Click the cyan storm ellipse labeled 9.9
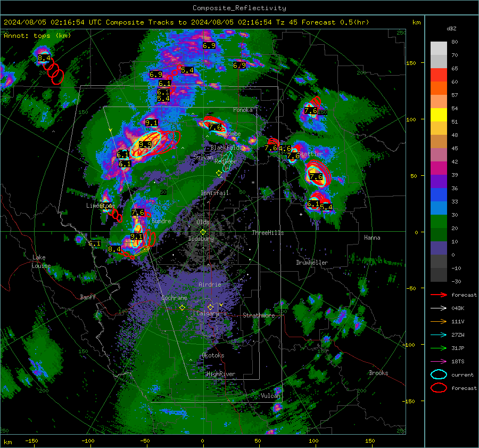Viewport: 479px width, 448px height. click(146, 144)
